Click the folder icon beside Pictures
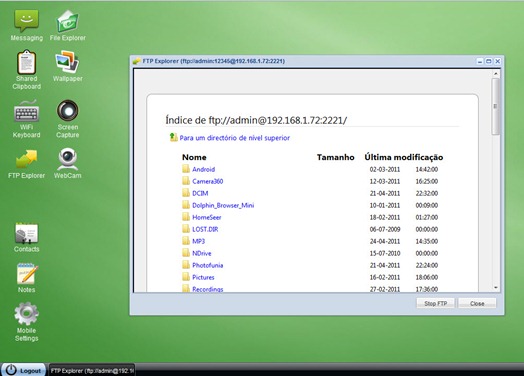The image size is (524, 376). [186, 277]
